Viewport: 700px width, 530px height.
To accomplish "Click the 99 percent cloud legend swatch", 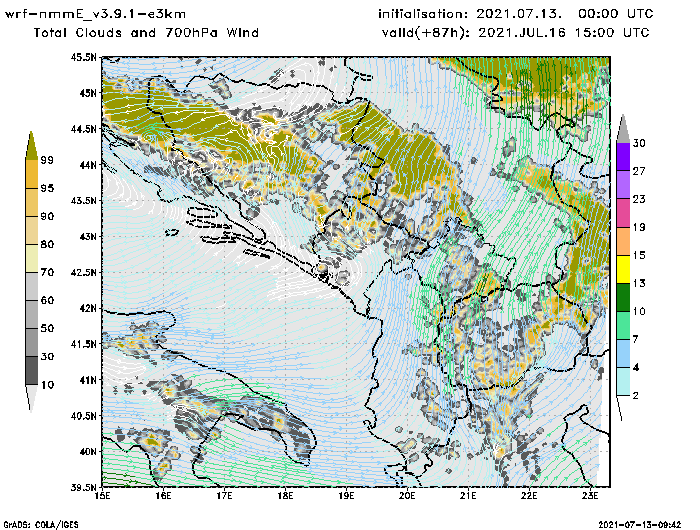I will [31, 146].
